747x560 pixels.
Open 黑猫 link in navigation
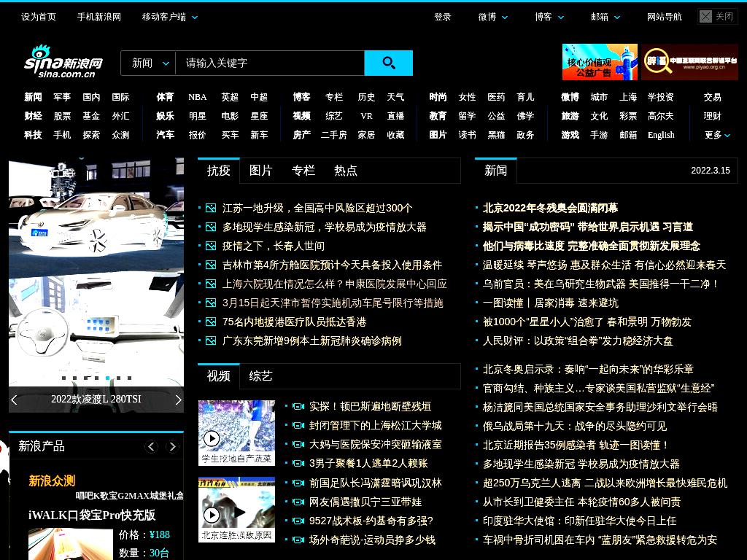pos(496,135)
